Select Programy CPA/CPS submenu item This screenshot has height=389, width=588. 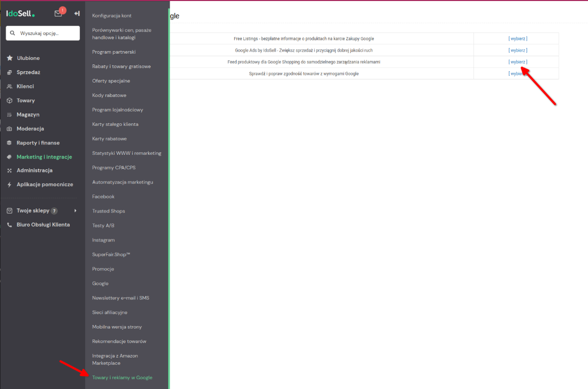(114, 168)
